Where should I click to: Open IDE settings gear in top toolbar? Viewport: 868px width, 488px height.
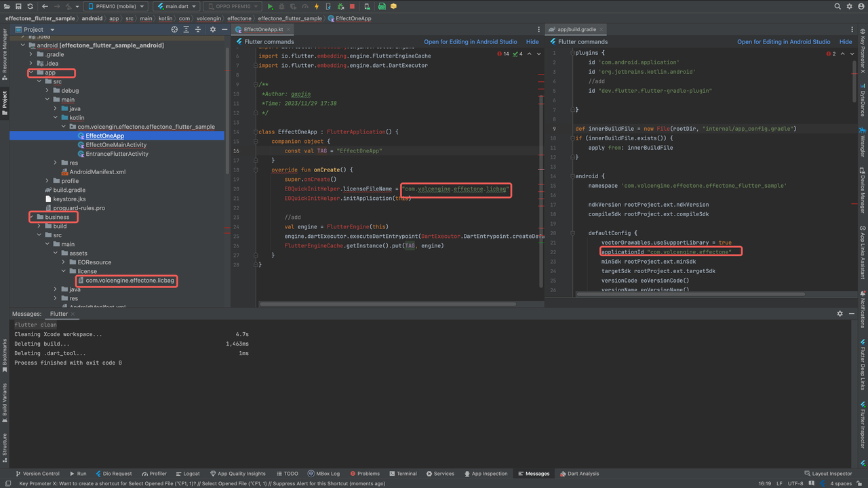tap(848, 6)
